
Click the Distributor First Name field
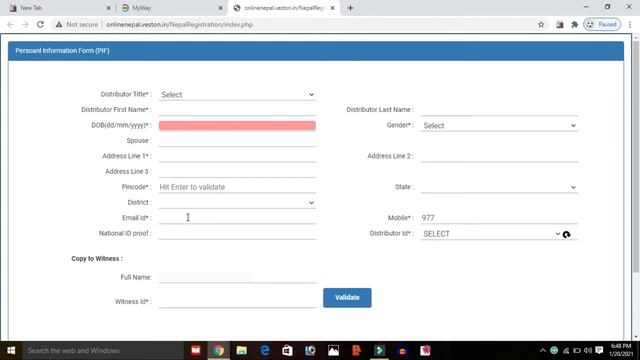coord(237,109)
